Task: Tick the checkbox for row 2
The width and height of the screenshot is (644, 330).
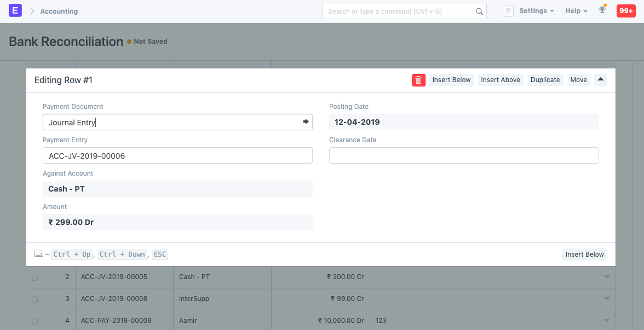Action: click(x=34, y=277)
